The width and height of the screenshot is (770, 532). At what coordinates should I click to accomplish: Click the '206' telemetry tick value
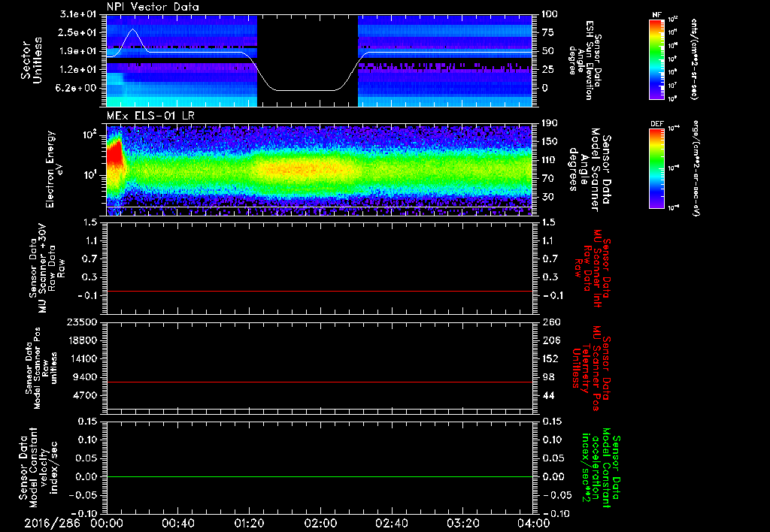[x=550, y=340]
